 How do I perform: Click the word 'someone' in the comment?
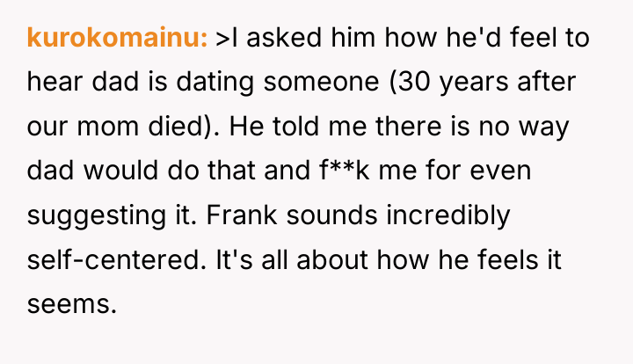[x=322, y=82]
